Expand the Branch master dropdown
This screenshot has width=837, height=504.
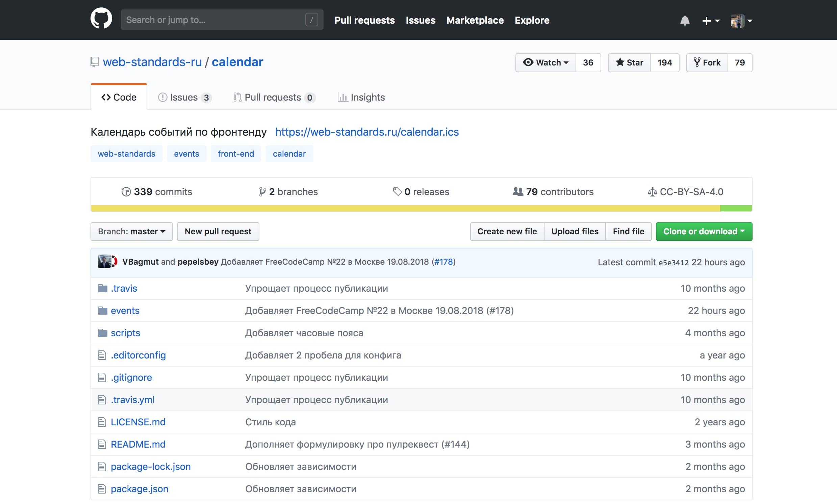131,231
